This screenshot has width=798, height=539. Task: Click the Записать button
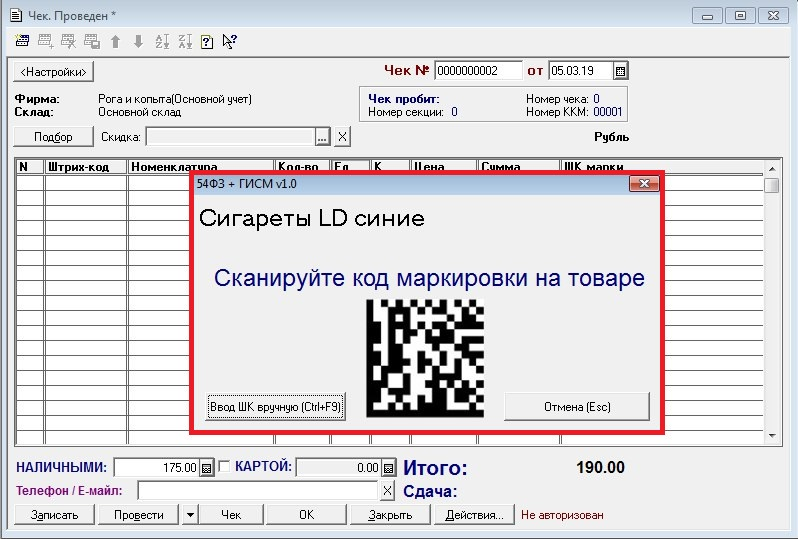coord(54,515)
